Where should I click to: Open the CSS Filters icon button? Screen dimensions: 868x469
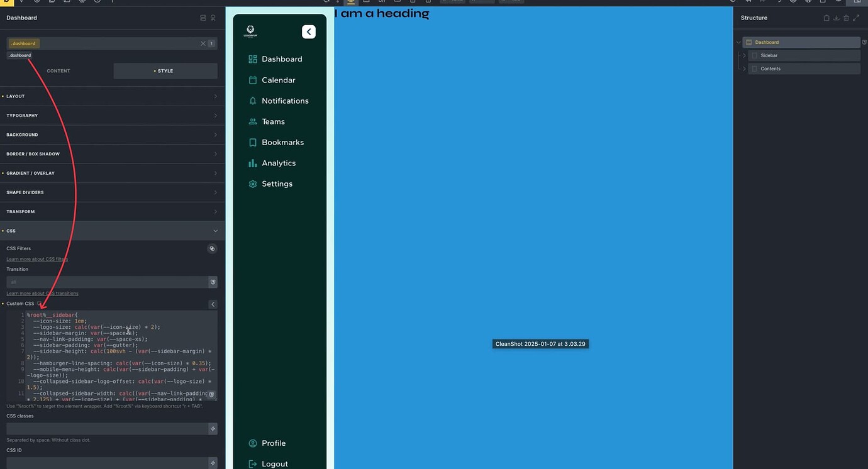pos(213,248)
